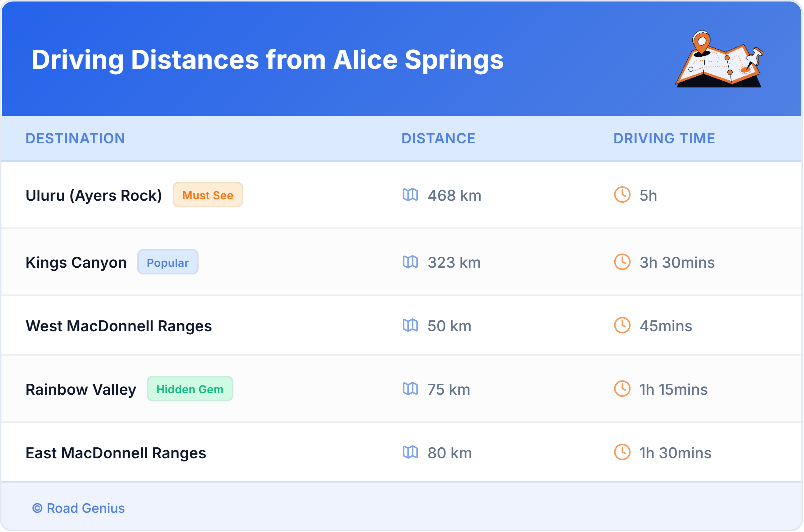
Task: Click the clock icon next to 5h
Action: pos(622,195)
